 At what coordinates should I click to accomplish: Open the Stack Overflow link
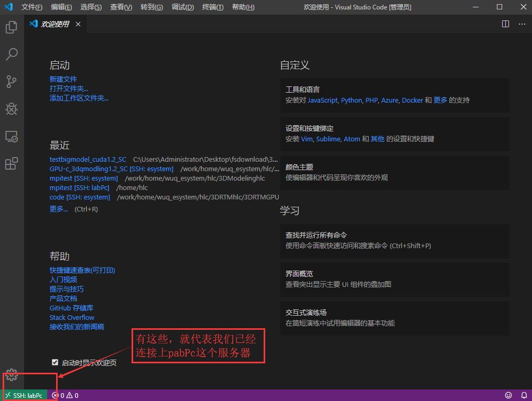(72, 318)
